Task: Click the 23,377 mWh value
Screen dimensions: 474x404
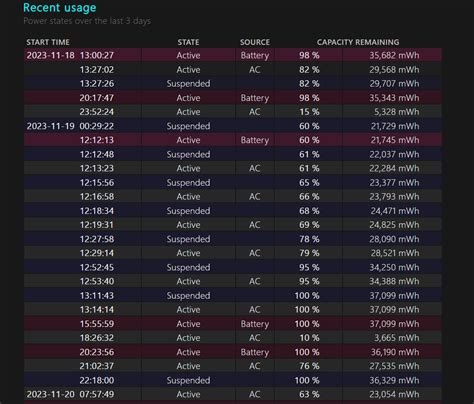Action: click(x=394, y=183)
